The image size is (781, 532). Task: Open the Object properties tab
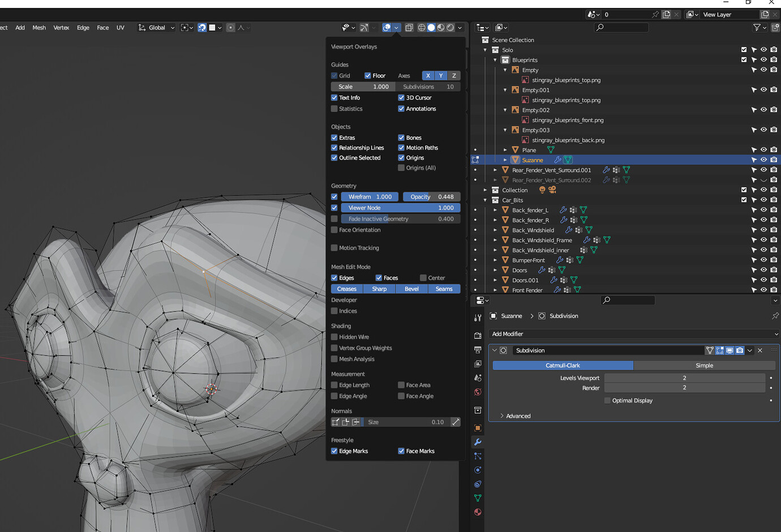[x=478, y=428]
